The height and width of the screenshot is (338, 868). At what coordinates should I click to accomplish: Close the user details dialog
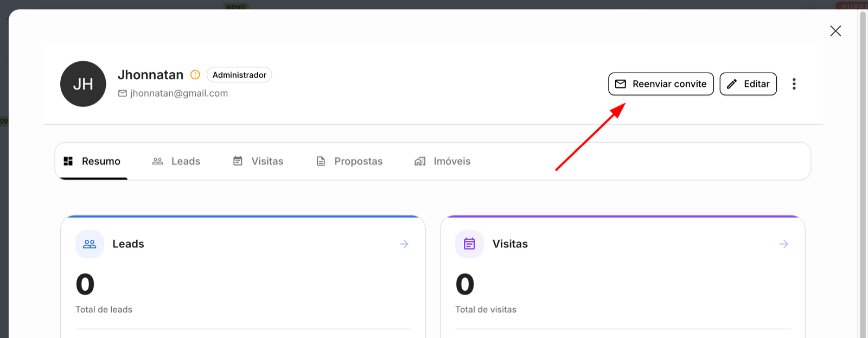835,31
